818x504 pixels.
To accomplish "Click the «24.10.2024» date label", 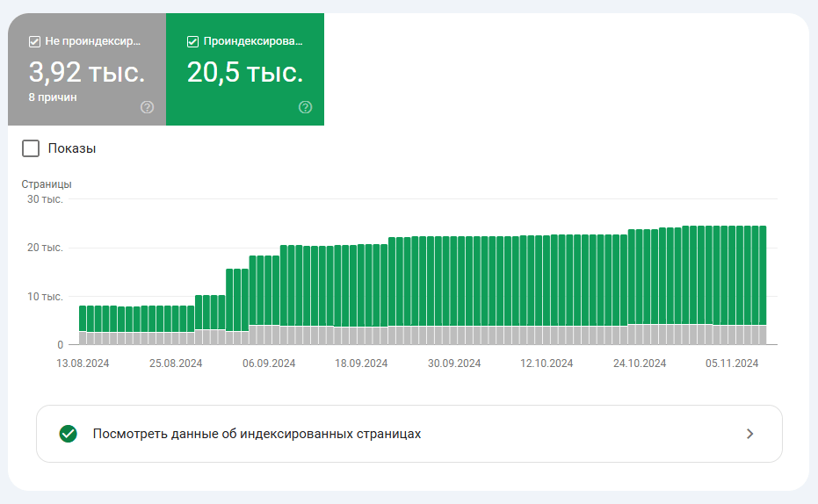I will [x=640, y=364].
